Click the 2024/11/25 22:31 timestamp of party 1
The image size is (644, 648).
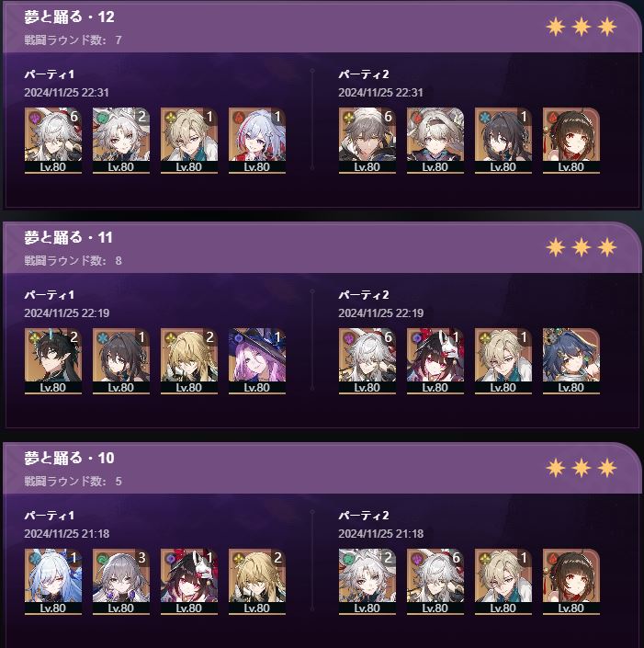[66, 93]
